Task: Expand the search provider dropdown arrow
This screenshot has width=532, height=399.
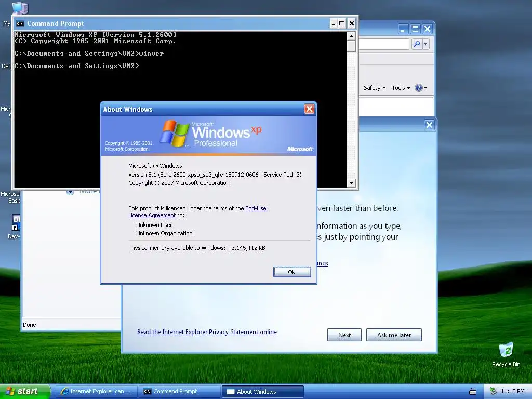Action: pyautogui.click(x=426, y=44)
